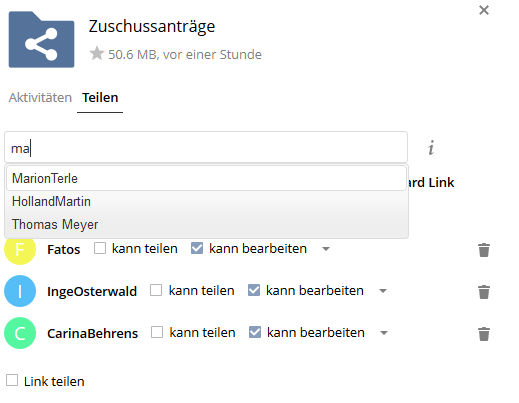The image size is (519, 403).
Task: Enable 'kann teilen' for Fatos
Action: 100,248
